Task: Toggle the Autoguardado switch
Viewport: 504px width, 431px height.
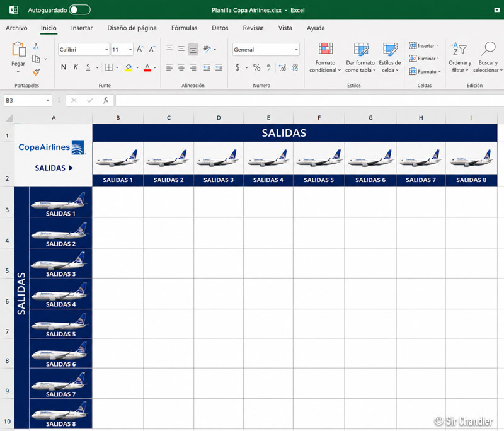Action: [80, 10]
